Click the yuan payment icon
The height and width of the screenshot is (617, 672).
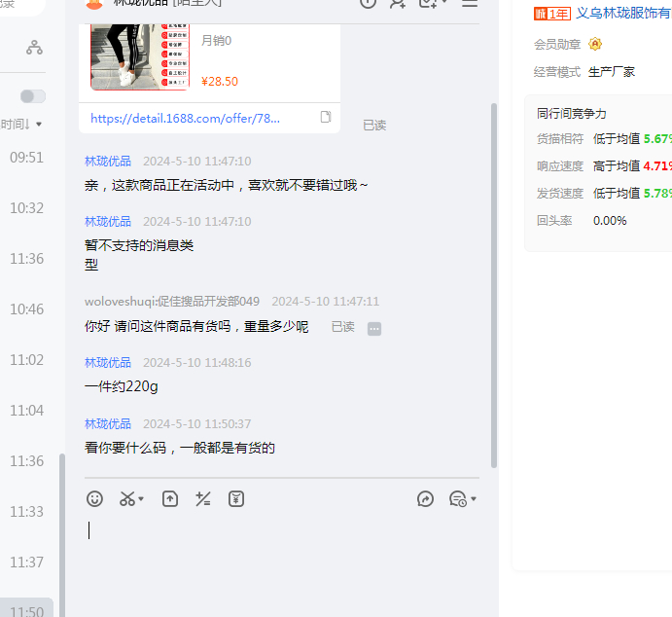(236, 499)
